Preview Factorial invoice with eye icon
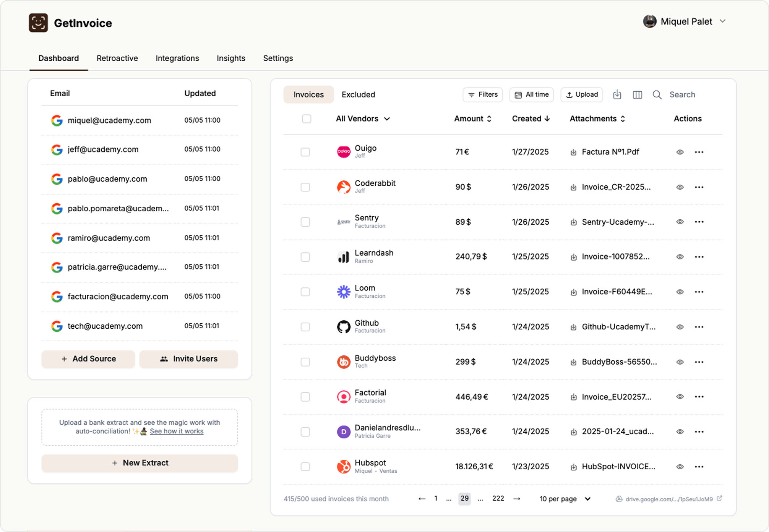Viewport: 769px width, 532px height. (680, 397)
